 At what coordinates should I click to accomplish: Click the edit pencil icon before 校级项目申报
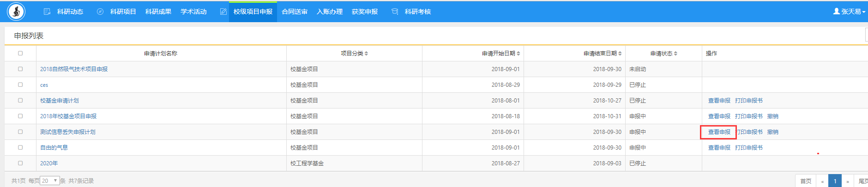[223, 12]
